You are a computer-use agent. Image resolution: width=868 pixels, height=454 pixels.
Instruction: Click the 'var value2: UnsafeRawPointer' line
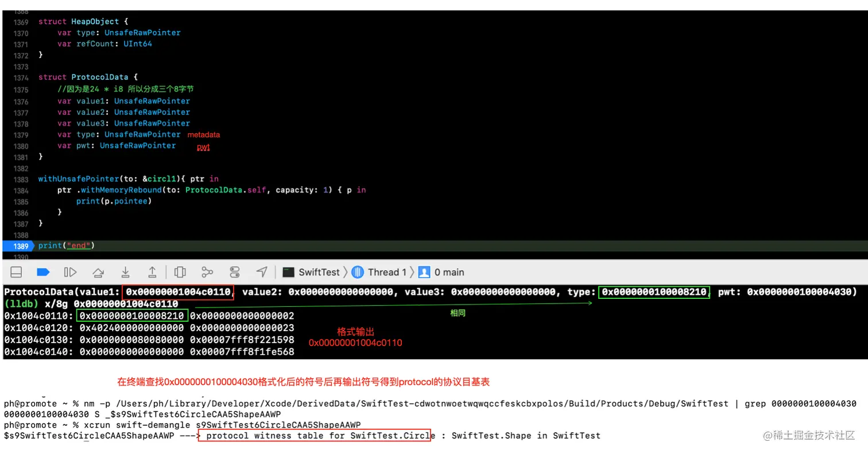point(123,112)
